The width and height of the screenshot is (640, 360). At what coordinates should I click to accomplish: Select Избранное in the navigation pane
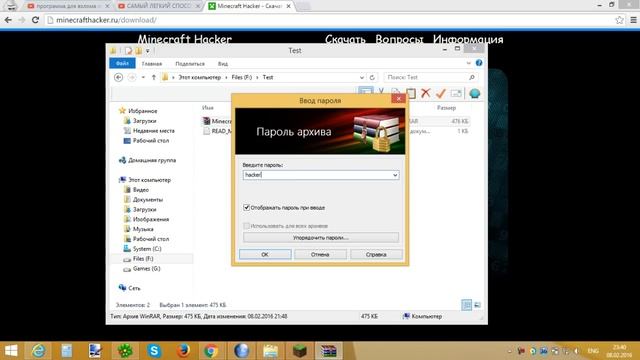tap(142, 111)
